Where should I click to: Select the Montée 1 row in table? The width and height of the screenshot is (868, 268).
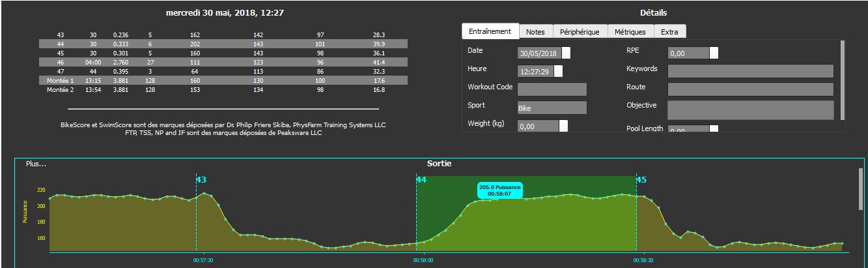tap(223, 80)
